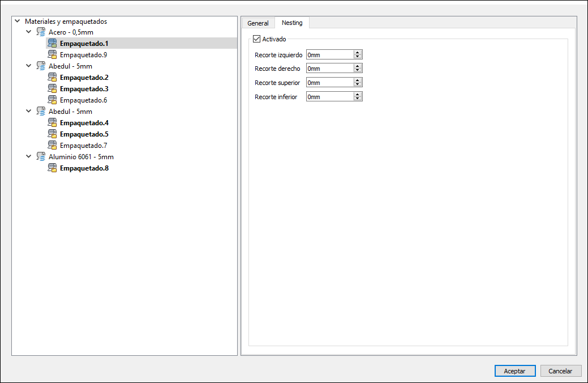Click material icon of Abedul group holding Empaquetado.2
This screenshot has width=588, height=383.
[41, 66]
